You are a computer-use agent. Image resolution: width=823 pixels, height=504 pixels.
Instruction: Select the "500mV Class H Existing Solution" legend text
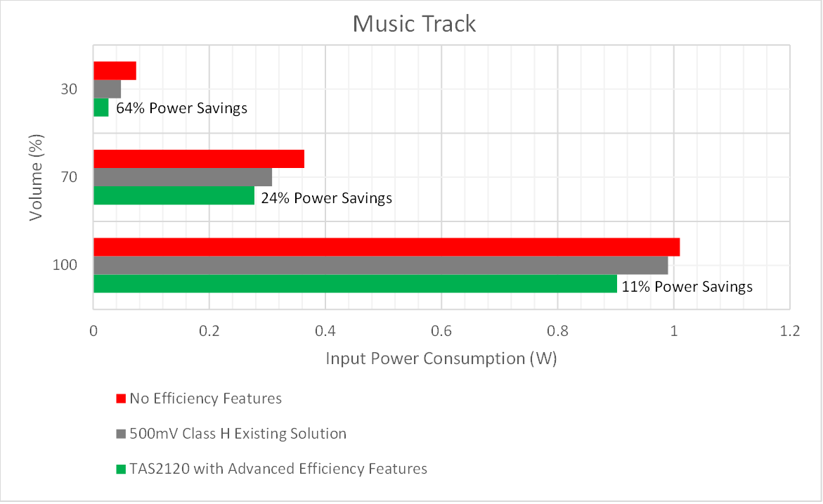click(x=238, y=434)
